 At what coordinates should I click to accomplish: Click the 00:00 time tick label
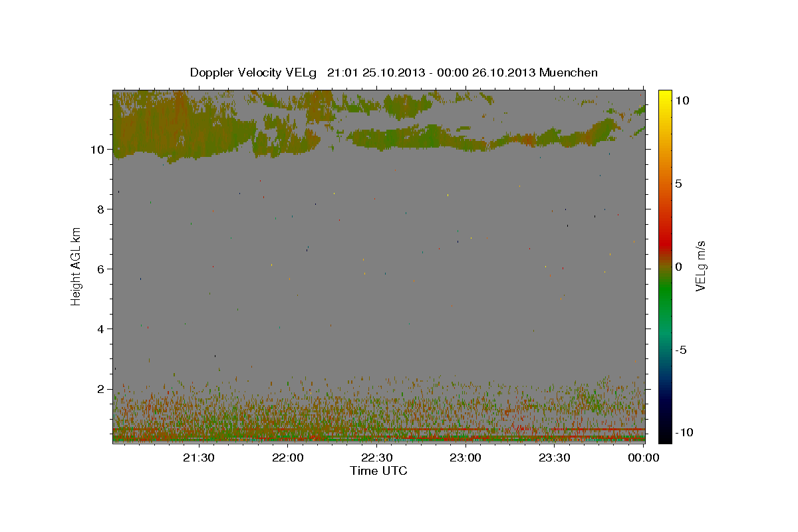click(x=643, y=458)
